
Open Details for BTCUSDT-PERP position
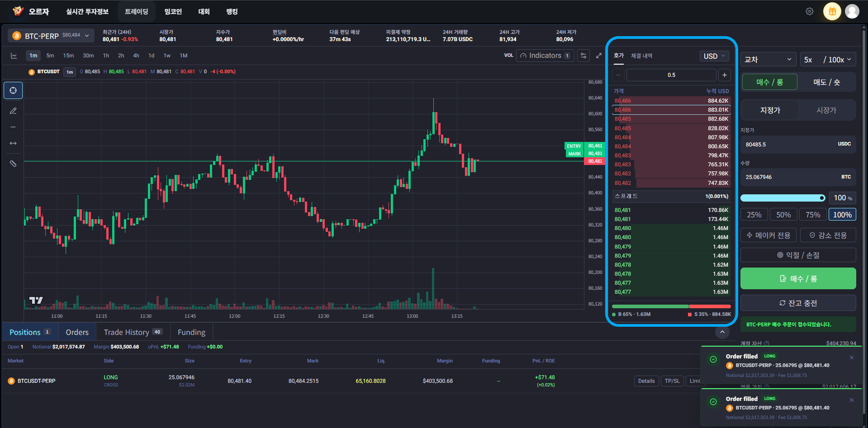pyautogui.click(x=646, y=381)
